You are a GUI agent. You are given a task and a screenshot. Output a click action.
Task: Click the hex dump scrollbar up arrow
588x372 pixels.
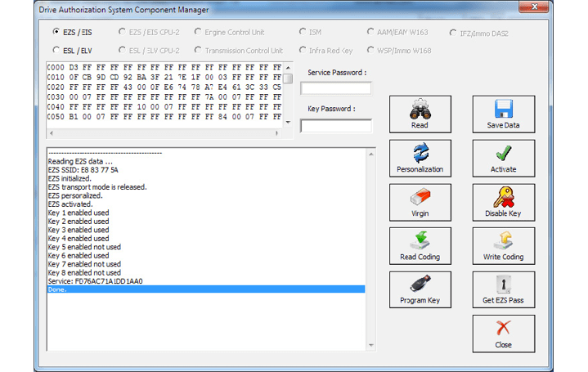(x=287, y=65)
